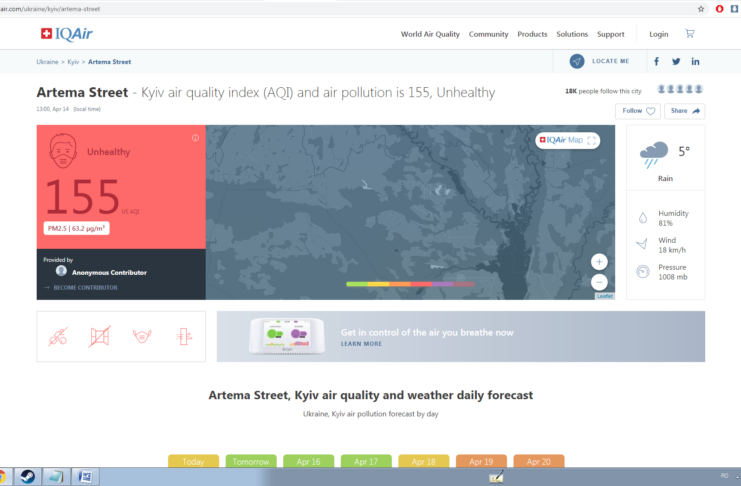Click the air monitor device image

coord(286,336)
